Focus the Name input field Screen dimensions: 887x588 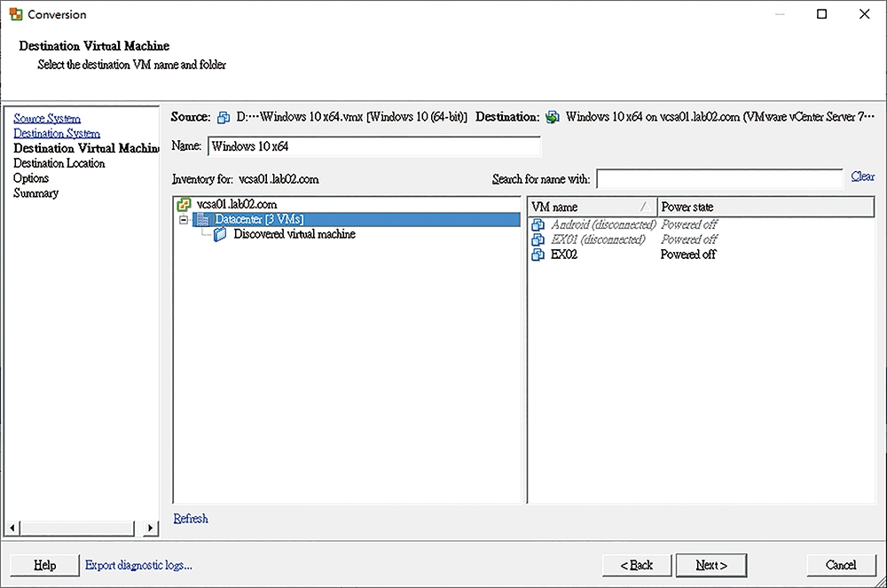click(374, 146)
